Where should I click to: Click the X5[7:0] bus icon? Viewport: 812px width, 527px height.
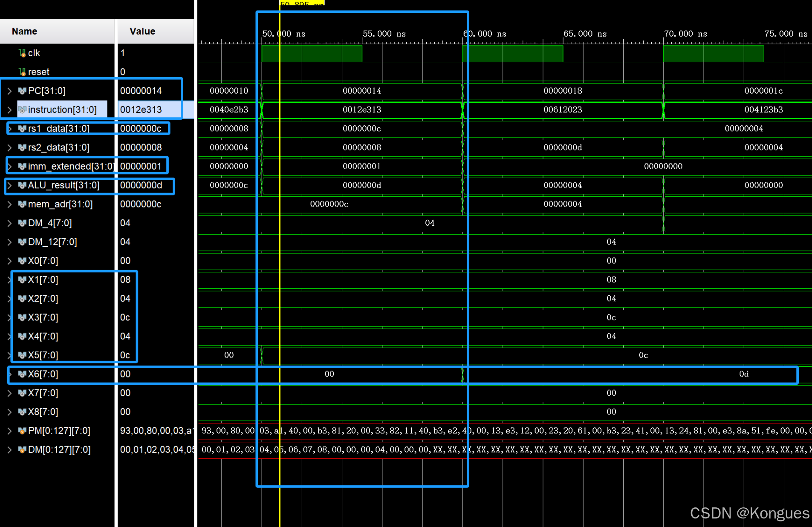(x=22, y=355)
